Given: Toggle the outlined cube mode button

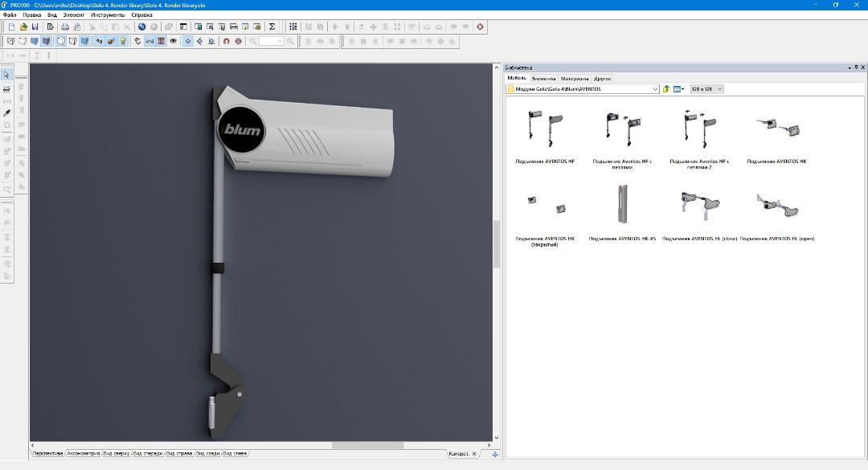Looking at the screenshot, I should 61,41.
